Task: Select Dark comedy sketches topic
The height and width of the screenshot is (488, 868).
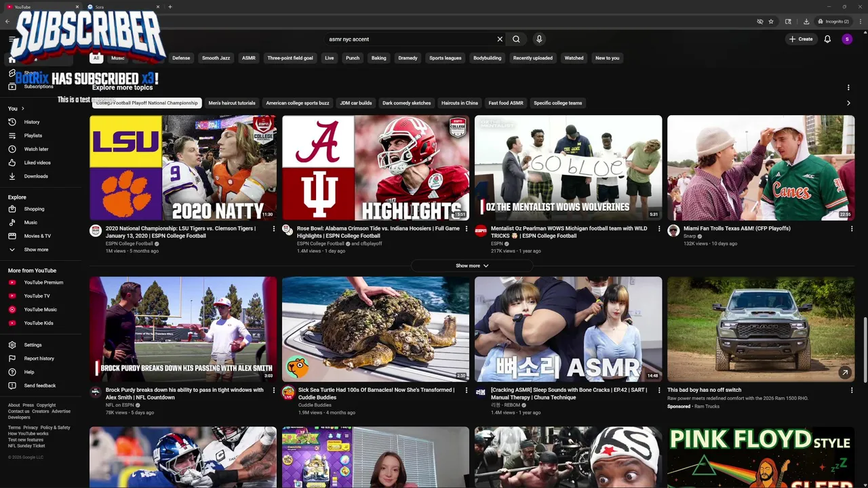Action: (x=407, y=103)
